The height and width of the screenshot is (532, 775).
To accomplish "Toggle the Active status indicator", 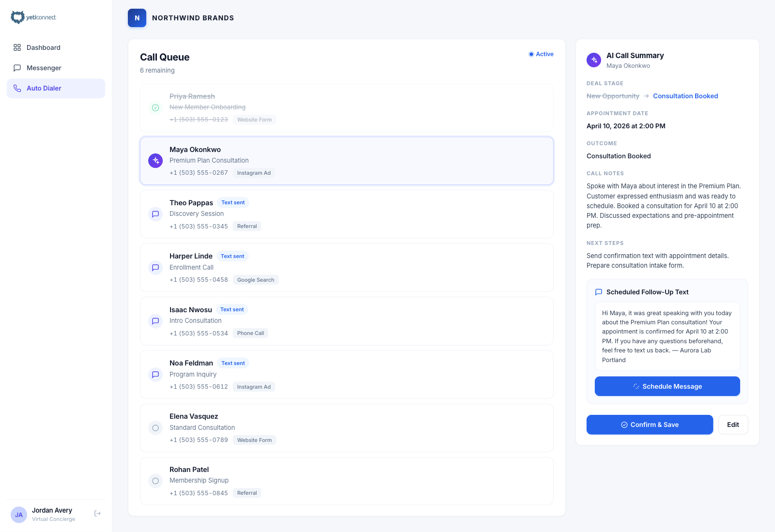I will [541, 54].
